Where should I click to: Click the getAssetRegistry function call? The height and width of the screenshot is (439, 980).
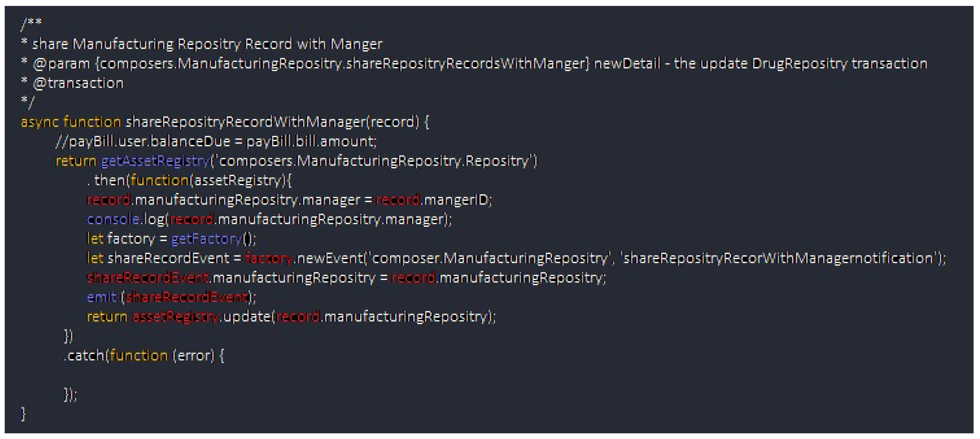pos(155,161)
